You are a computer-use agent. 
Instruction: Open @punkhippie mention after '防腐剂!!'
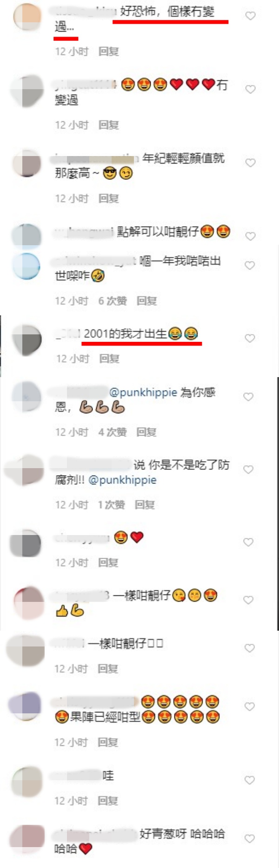122,480
